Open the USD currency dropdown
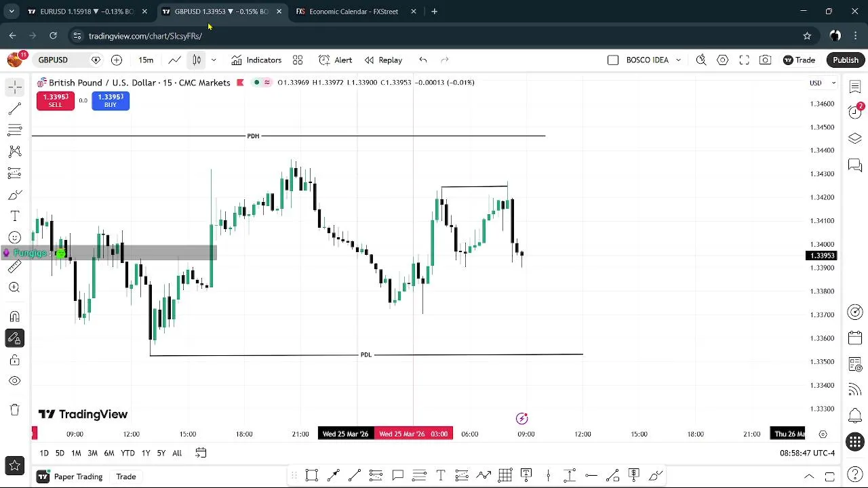The height and width of the screenshot is (488, 868). click(823, 83)
